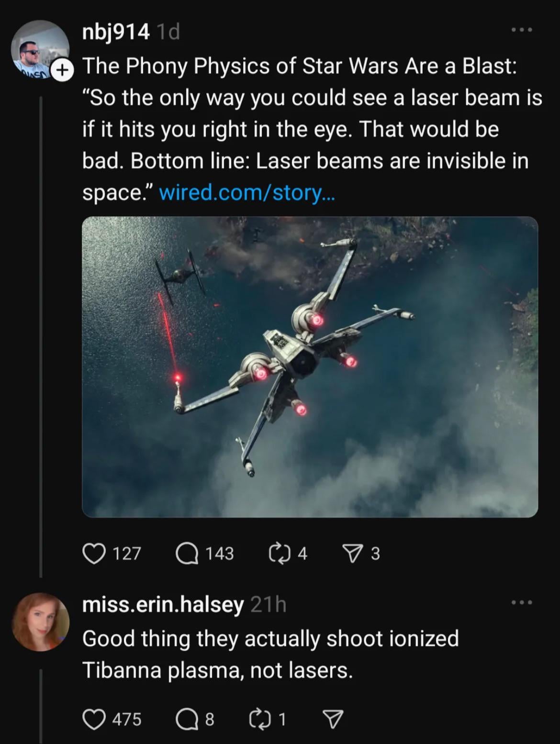560x744 pixels.
Task: Tap miss.erin.halsey's profile picture
Action: tap(41, 622)
